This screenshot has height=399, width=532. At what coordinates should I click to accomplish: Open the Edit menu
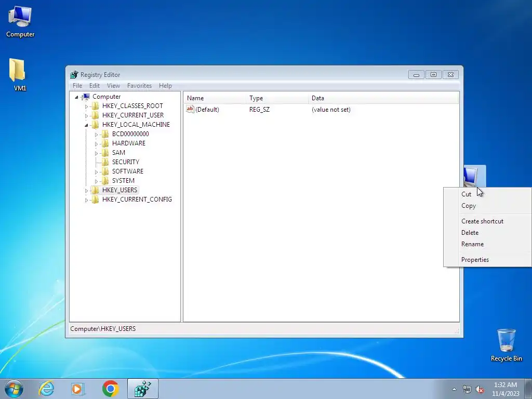95,86
